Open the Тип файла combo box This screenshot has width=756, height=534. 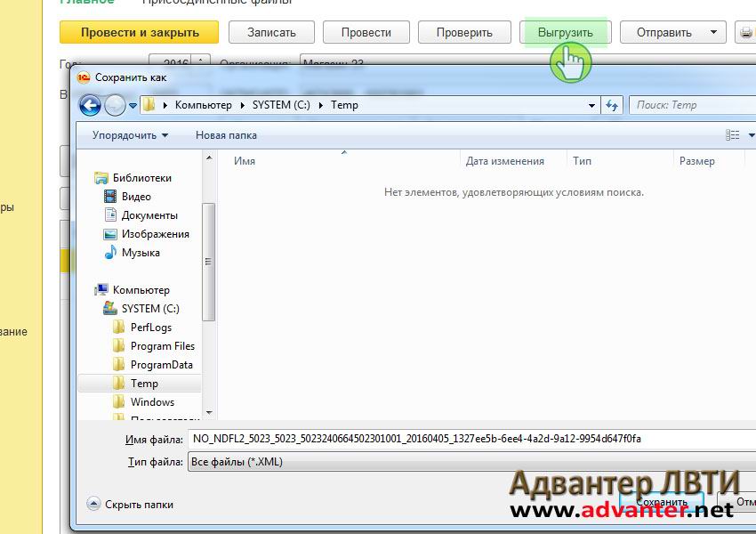471,462
